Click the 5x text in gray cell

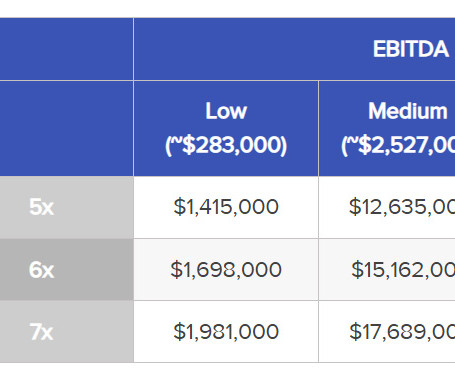pos(41,207)
